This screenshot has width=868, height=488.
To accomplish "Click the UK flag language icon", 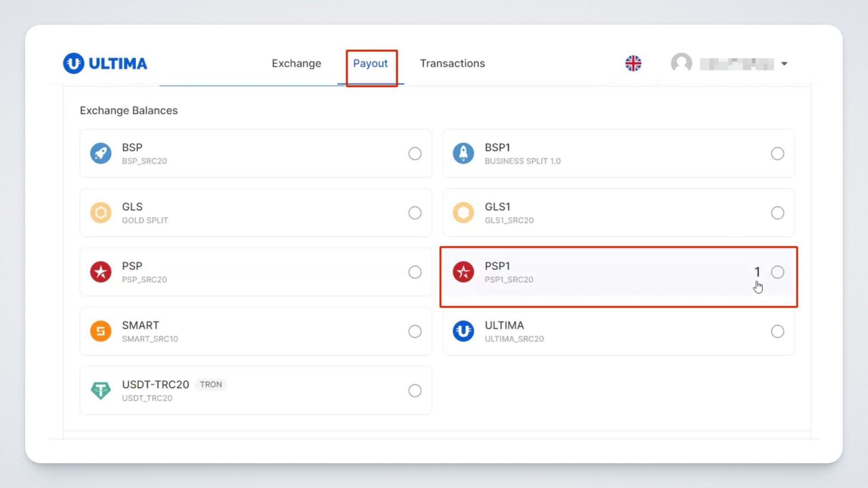I will (x=633, y=63).
